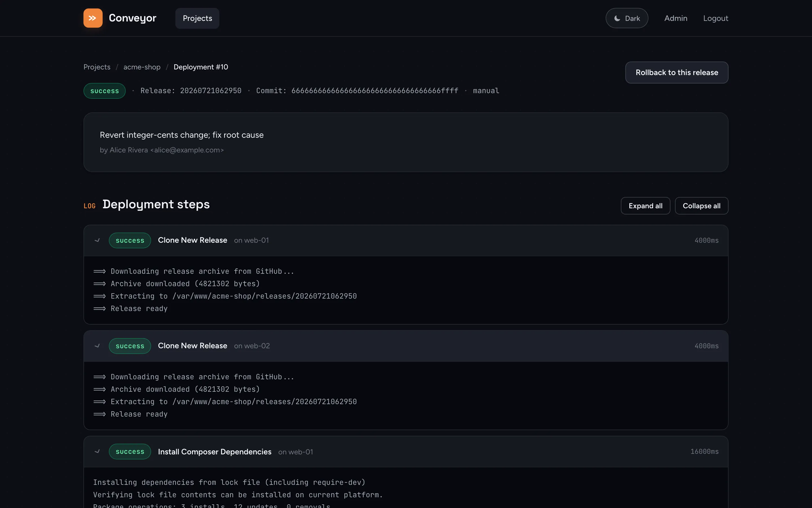Collapse Clone New Release web-02 chevron
This screenshot has width=812, height=508.
coord(97,346)
